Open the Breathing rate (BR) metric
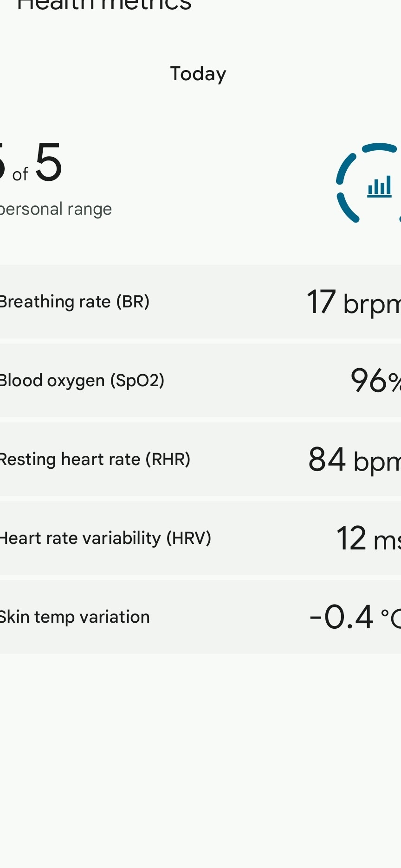Viewport: 401px width, 868px height. pyautogui.click(x=74, y=301)
